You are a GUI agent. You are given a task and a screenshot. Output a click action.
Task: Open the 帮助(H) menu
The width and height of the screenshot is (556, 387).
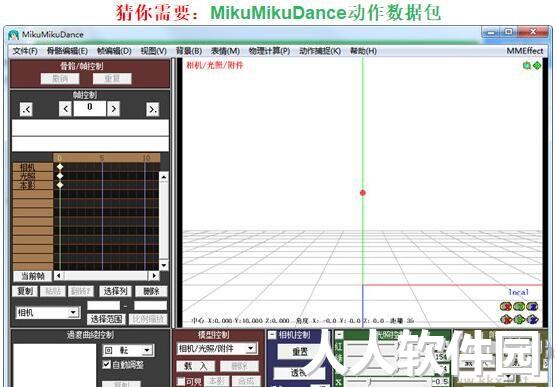[x=363, y=51]
